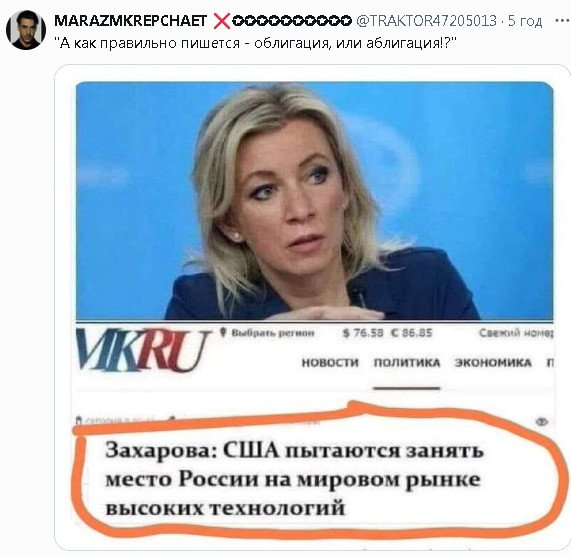Open the blonde woman photo in tweet

(314, 201)
